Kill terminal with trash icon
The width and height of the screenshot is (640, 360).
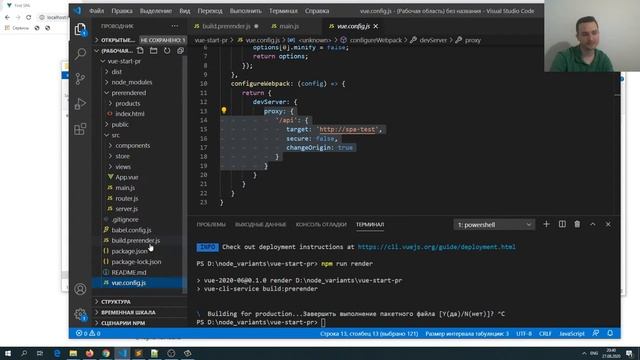pyautogui.click(x=577, y=224)
